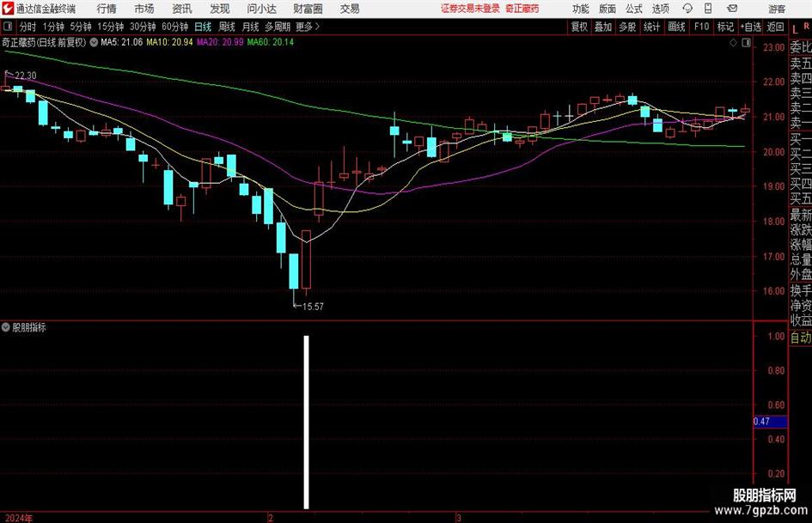Click the red 奇正藏药 title link

522,9
